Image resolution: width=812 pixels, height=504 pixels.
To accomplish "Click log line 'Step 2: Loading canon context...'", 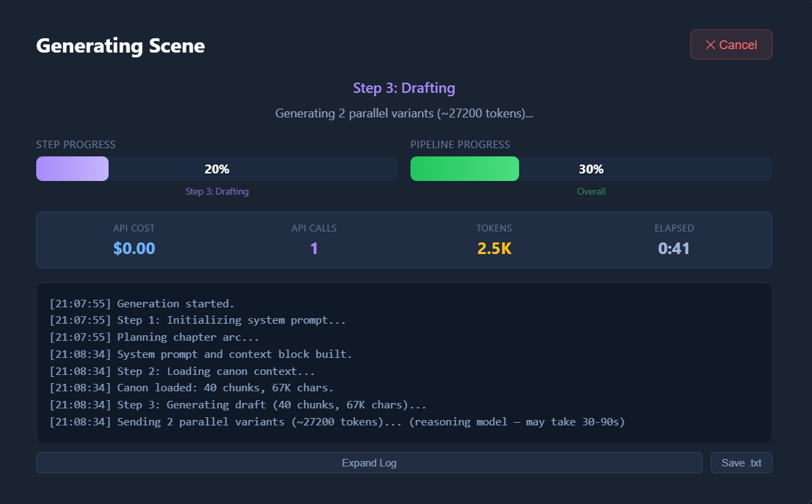I will coord(182,372).
